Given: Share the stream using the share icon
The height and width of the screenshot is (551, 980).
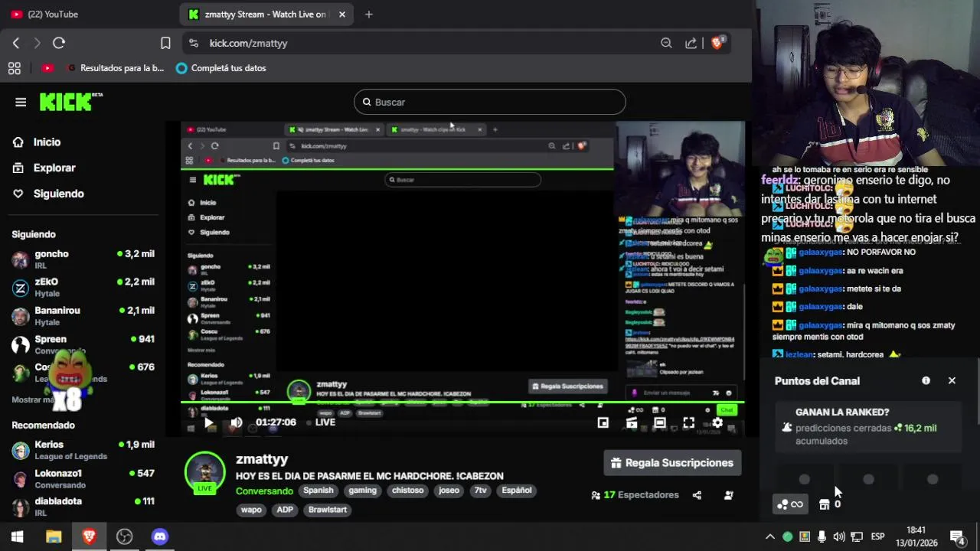Looking at the screenshot, I should (697, 495).
